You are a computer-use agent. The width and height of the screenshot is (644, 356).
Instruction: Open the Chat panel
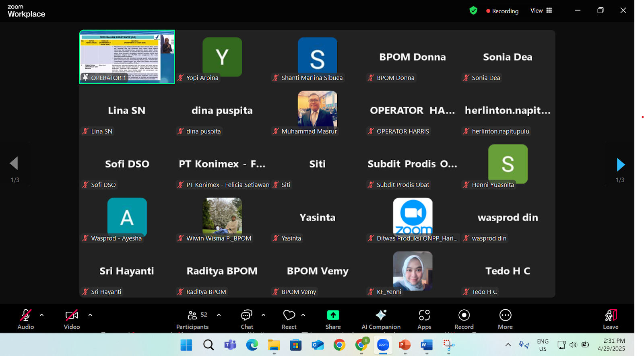247,319
